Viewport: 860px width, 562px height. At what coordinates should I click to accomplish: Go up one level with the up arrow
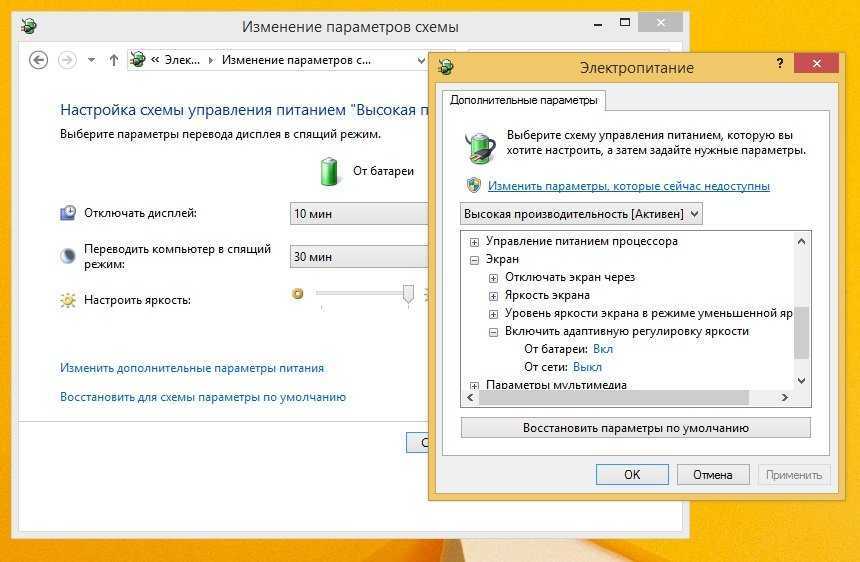(x=114, y=60)
